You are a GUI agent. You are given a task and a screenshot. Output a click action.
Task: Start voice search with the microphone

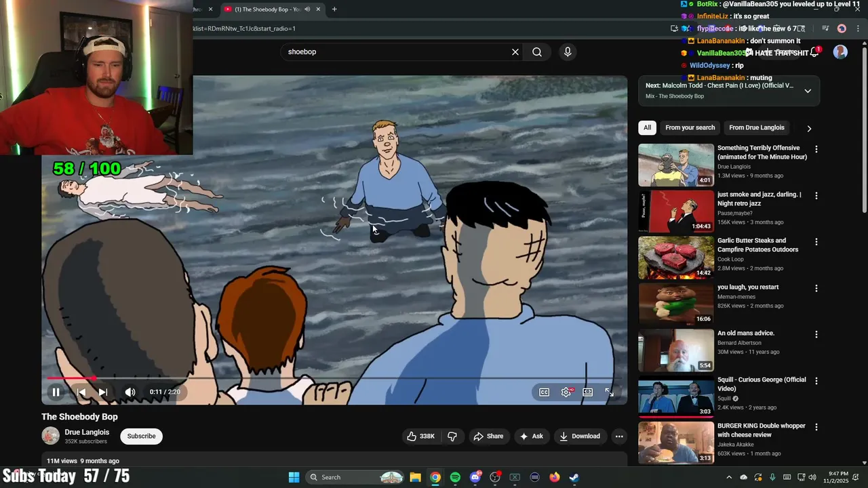pyautogui.click(x=568, y=52)
